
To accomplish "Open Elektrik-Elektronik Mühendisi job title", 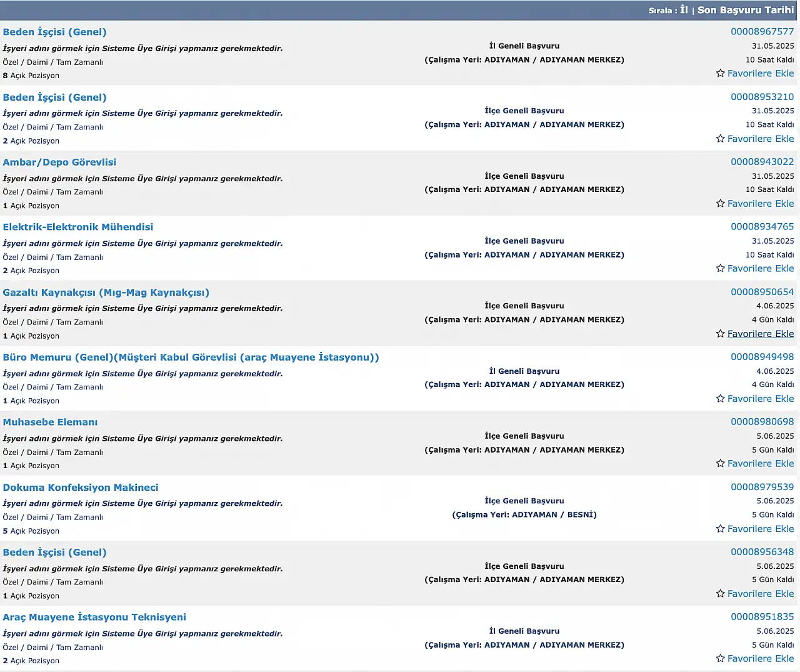I will point(78,227).
